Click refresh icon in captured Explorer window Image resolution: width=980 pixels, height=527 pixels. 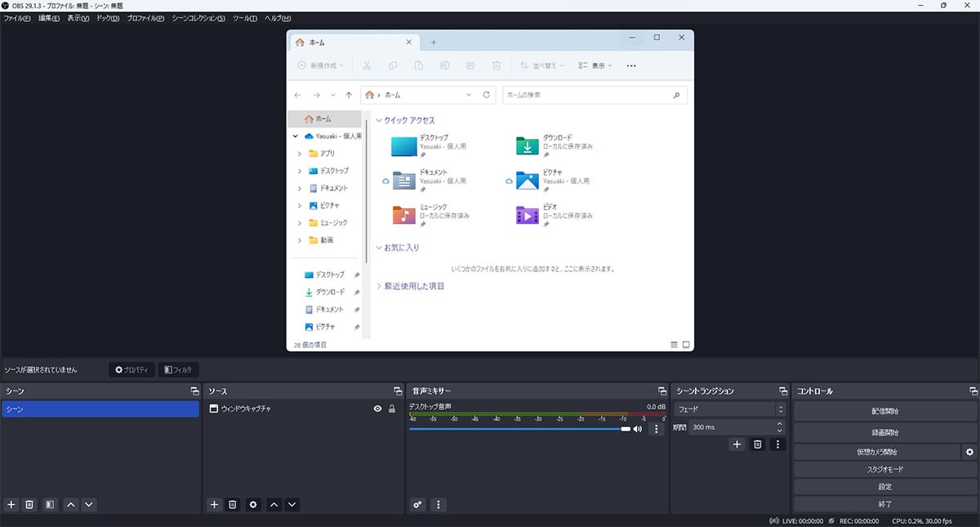[x=487, y=95]
